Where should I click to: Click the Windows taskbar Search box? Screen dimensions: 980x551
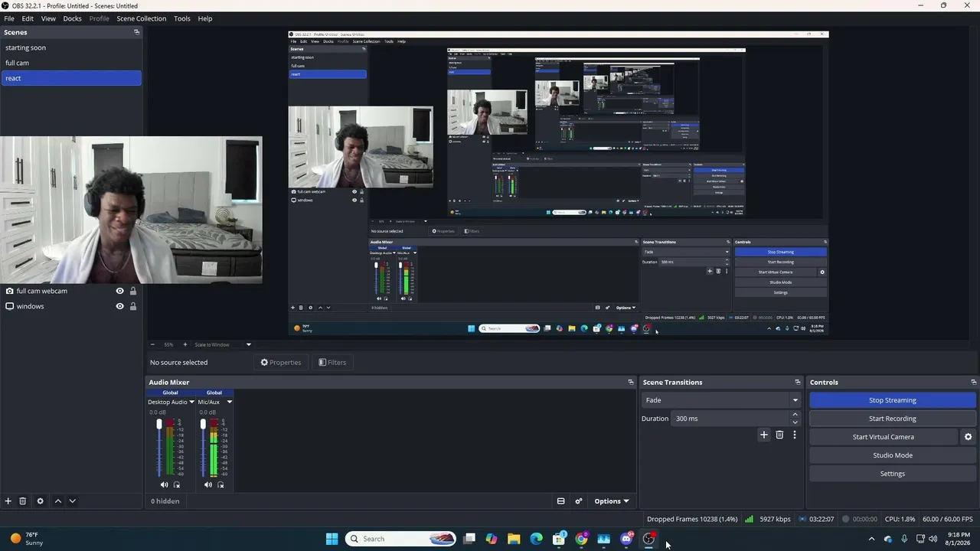coord(400,539)
